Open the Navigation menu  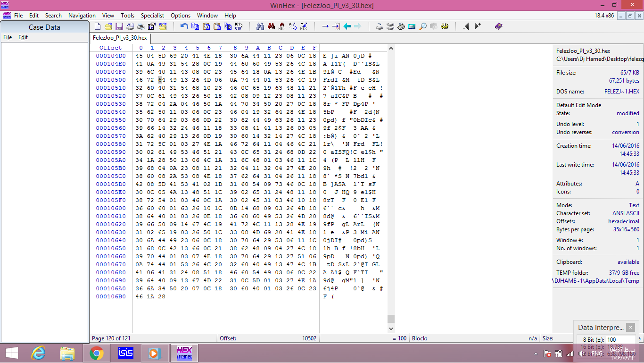[82, 16]
